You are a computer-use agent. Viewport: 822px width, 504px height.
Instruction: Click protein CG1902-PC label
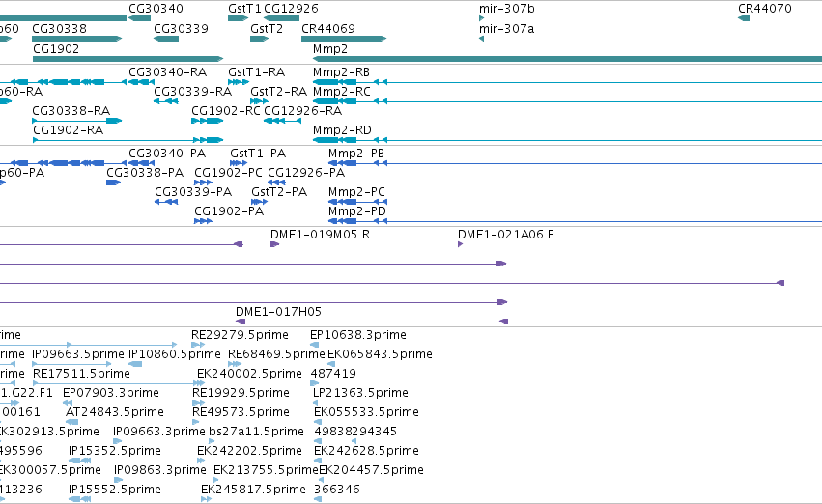[228, 173]
